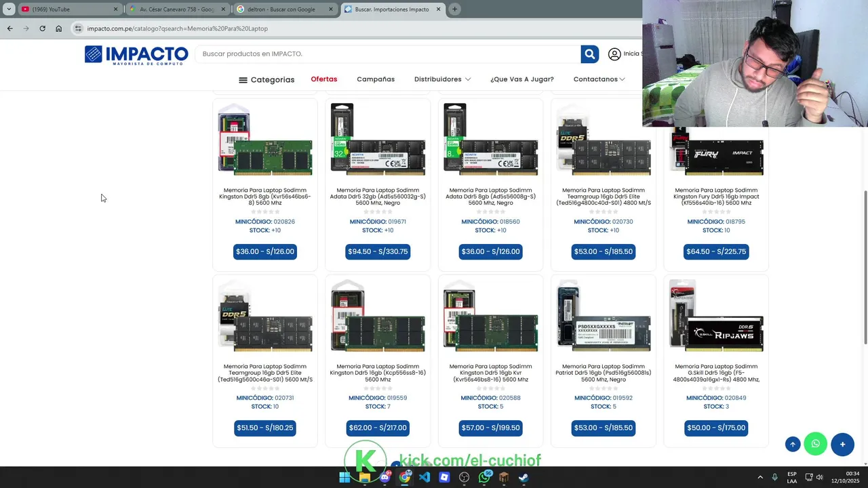Open Steam from the taskbar
Image resolution: width=868 pixels, height=488 pixels.
pos(524,477)
